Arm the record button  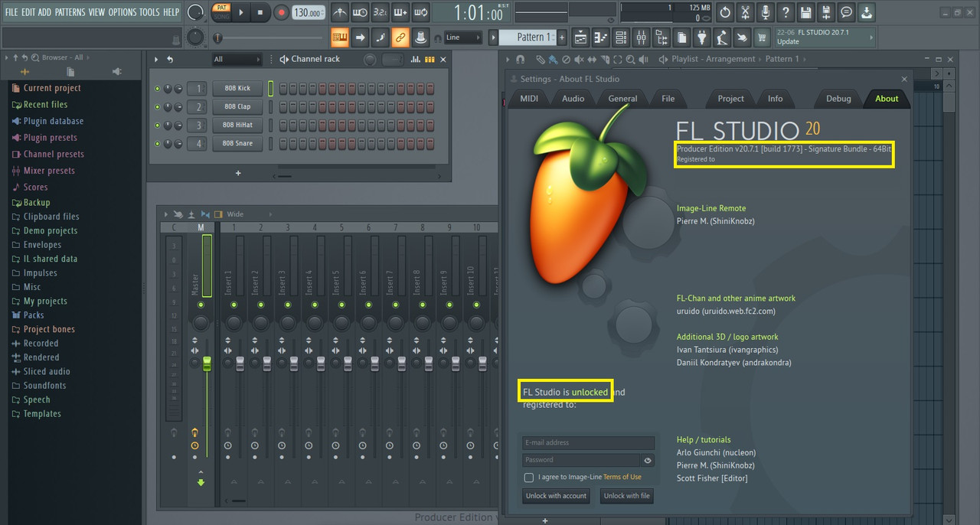point(281,12)
